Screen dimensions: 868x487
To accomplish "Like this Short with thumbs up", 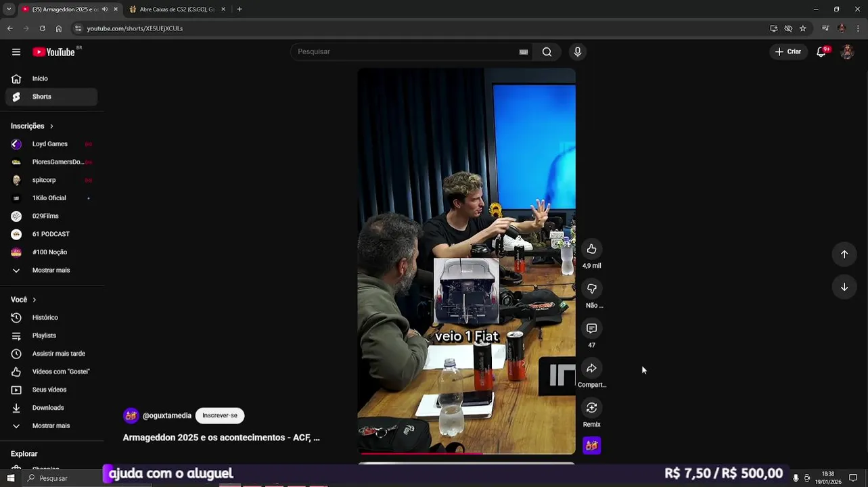I will pos(591,249).
